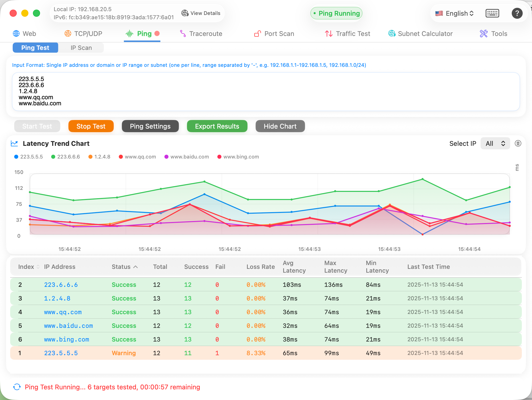
Task: Hide the 223.6.6.6 line via legend
Action: pyautogui.click(x=65, y=156)
